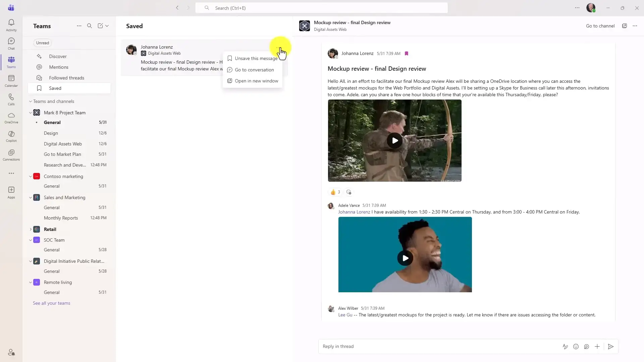Open Mentions in the Teams panel
The height and width of the screenshot is (362, 644).
click(x=69, y=67)
